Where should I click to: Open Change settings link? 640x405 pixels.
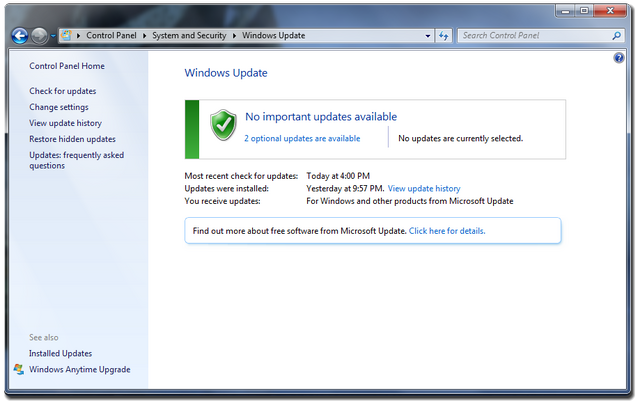(x=59, y=107)
